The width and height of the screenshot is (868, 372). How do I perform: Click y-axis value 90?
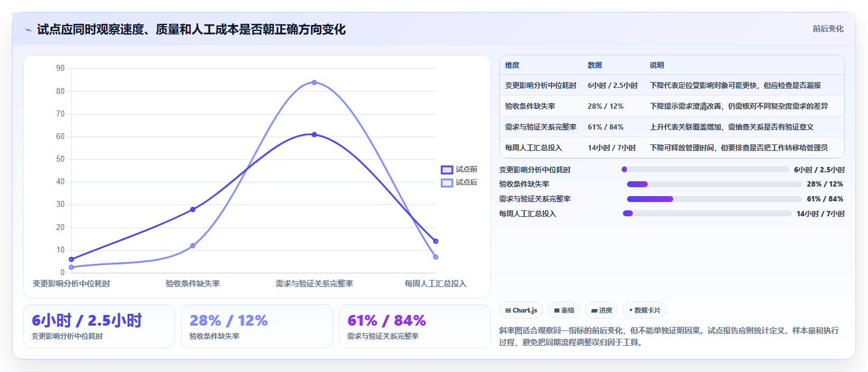point(60,68)
